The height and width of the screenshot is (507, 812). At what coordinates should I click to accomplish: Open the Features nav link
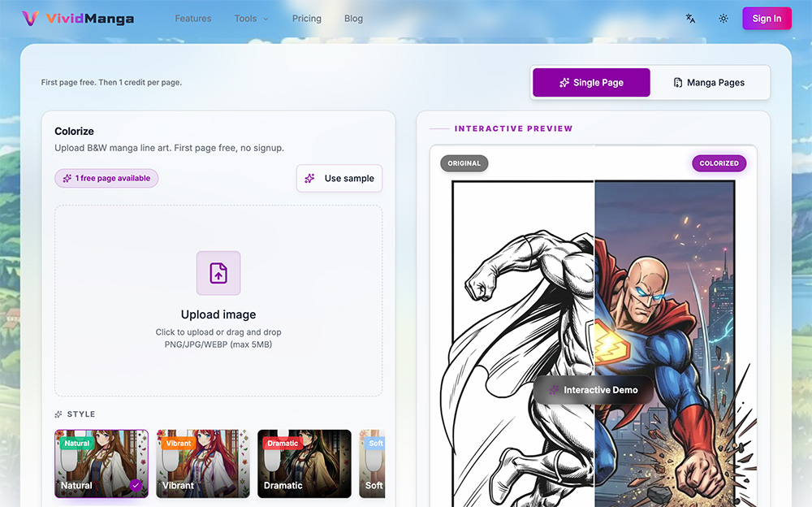click(193, 19)
